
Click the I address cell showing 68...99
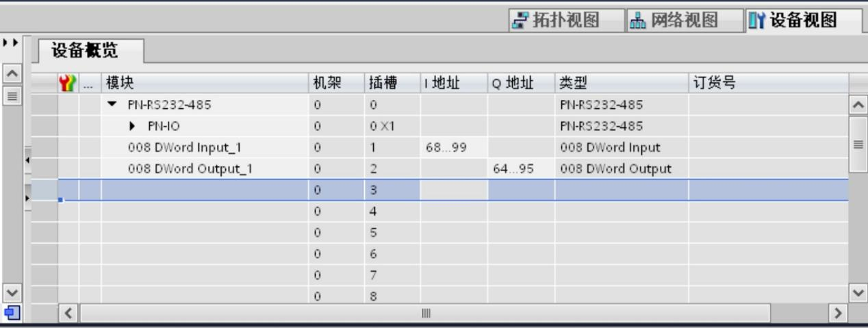[x=442, y=148]
